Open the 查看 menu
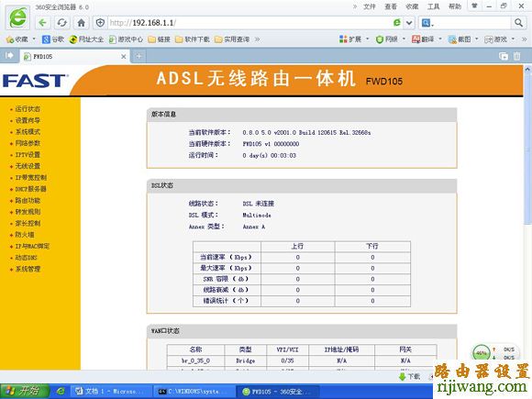Screen dimensions: 532x399 (x=391, y=6)
